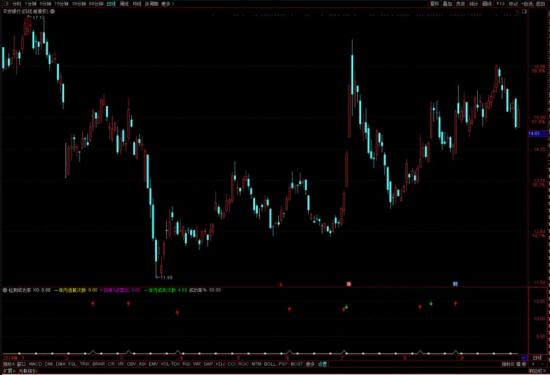The height and width of the screenshot is (375, 550).
Task: Open the 多周期 multi-period view
Action: click(x=152, y=4)
